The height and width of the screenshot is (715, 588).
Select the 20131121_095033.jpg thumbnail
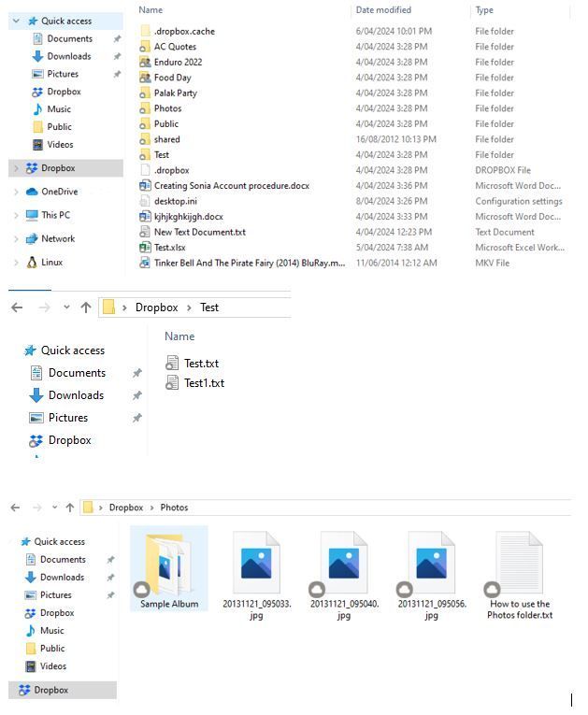(x=256, y=575)
